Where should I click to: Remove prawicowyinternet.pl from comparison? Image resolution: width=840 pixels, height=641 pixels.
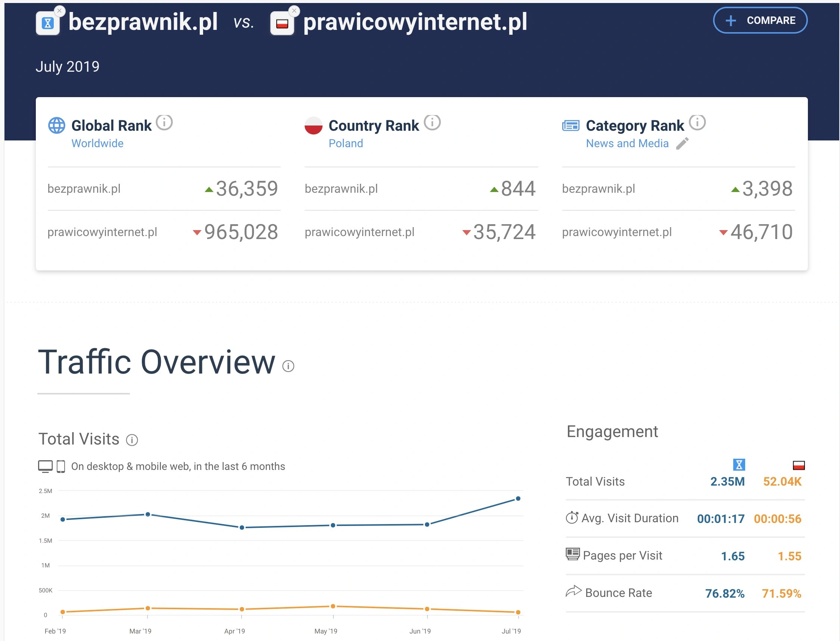pos(294,11)
